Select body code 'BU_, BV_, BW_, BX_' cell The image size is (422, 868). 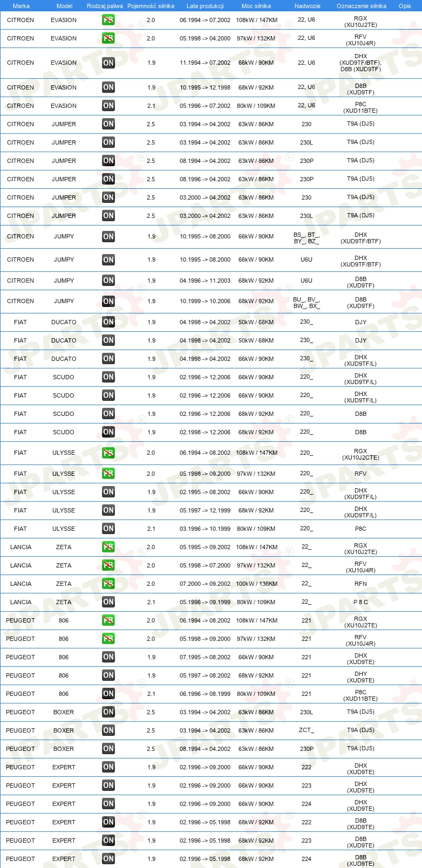point(307,303)
